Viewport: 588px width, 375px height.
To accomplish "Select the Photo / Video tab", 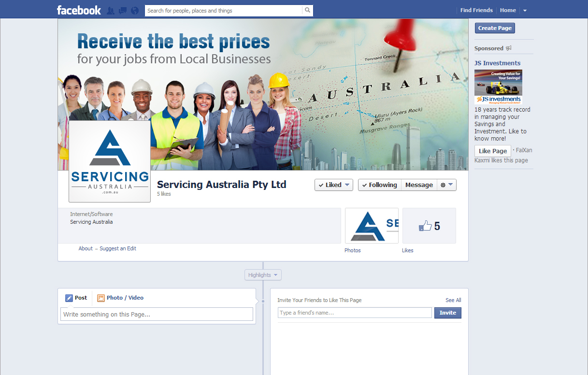I will (120, 298).
